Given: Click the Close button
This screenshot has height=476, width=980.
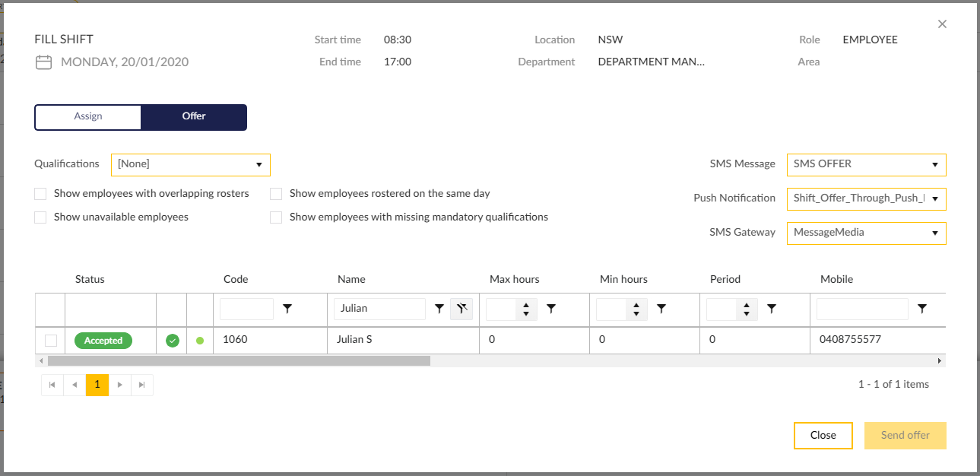Looking at the screenshot, I should click(x=823, y=436).
